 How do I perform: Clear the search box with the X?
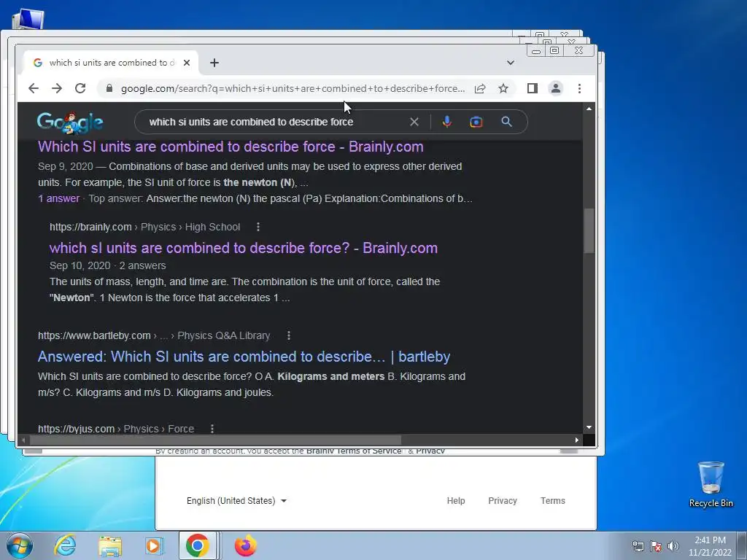pos(414,122)
